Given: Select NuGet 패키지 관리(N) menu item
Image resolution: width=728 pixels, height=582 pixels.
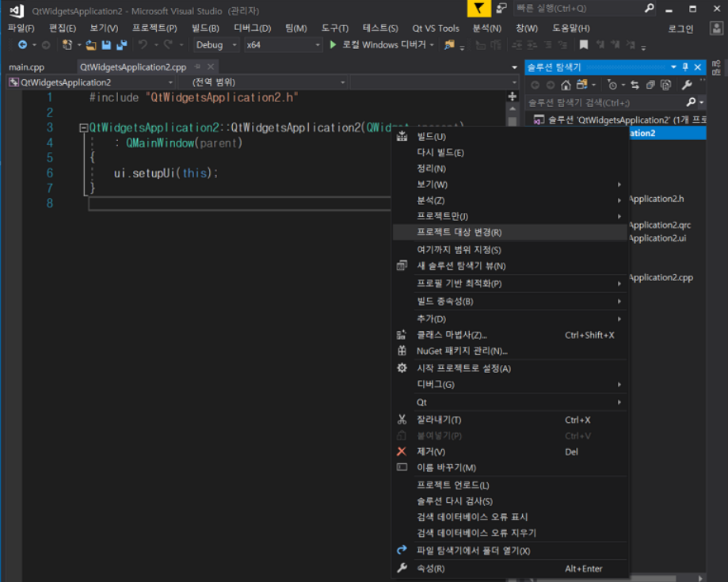Looking at the screenshot, I should (509, 351).
